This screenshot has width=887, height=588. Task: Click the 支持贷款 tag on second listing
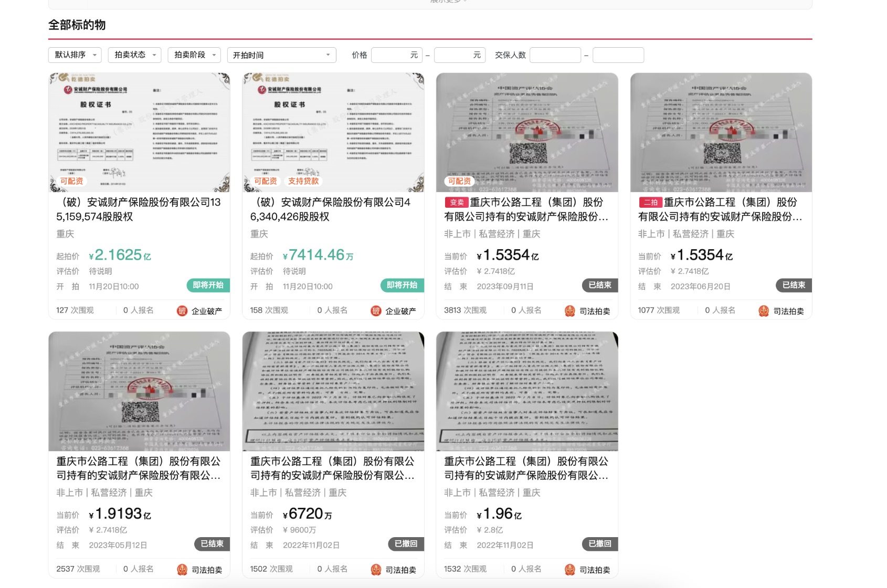[x=303, y=181]
